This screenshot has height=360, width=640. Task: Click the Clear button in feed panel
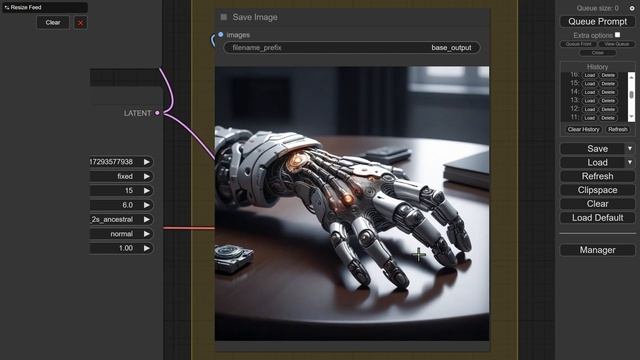tap(53, 22)
